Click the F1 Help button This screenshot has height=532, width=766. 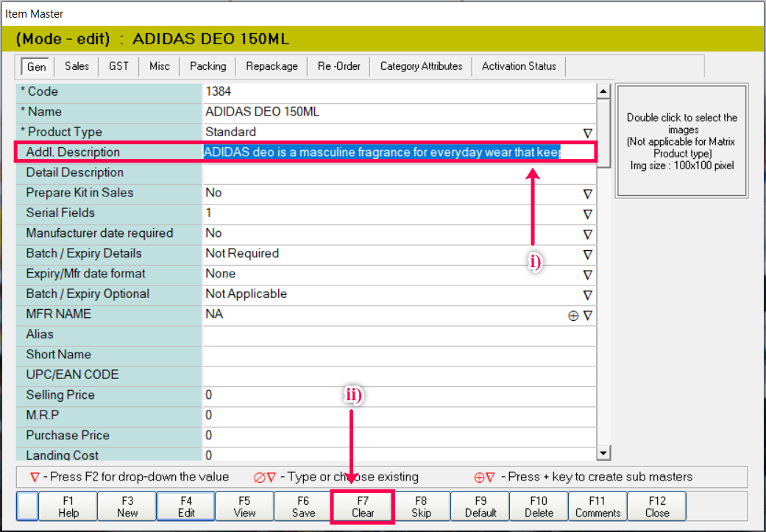pyautogui.click(x=68, y=506)
